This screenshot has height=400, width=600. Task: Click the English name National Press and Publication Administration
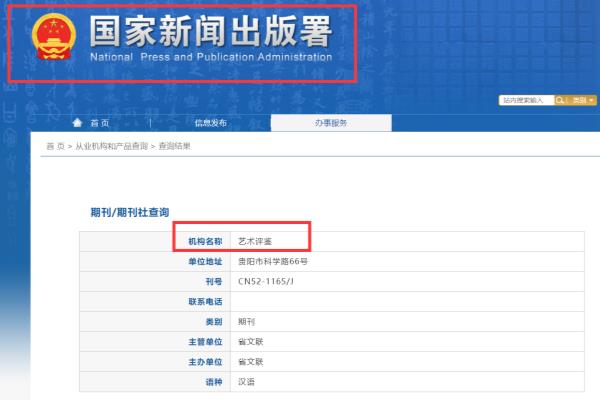211,57
